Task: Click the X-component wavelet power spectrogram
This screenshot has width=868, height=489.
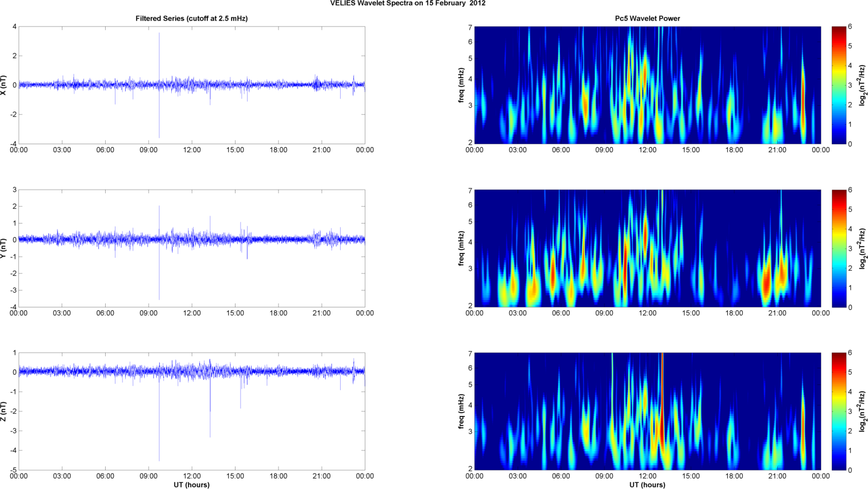Action: point(647,85)
